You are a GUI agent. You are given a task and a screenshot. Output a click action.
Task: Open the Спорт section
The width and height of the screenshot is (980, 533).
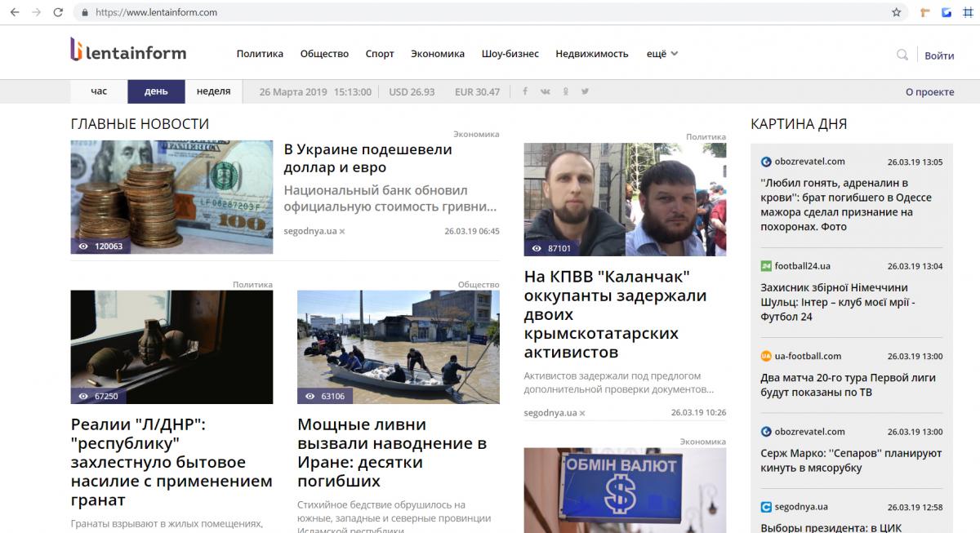(380, 53)
